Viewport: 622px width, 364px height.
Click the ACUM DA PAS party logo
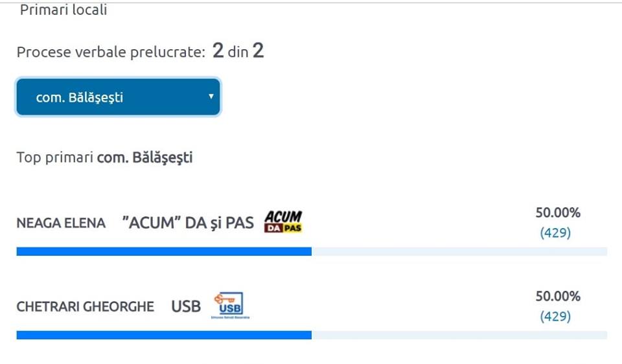283,222
